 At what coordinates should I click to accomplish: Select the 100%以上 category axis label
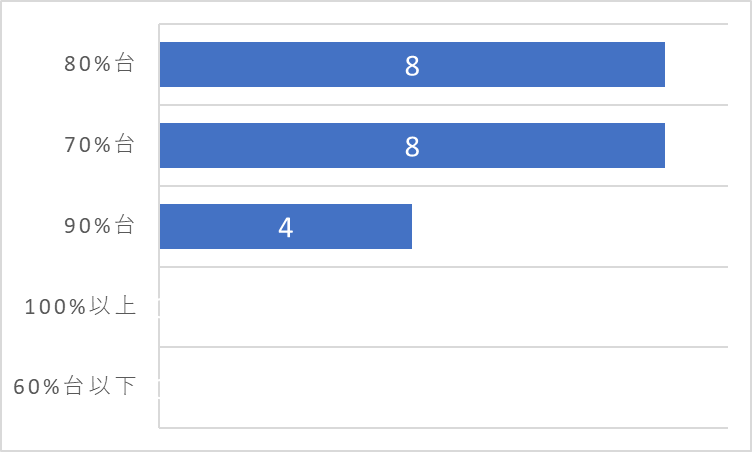(x=80, y=306)
